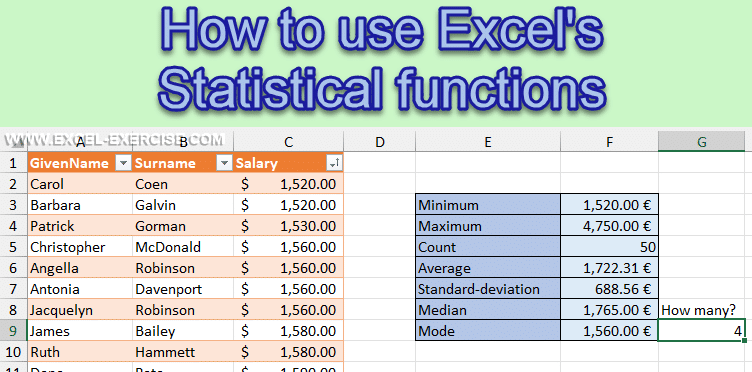Select the Galvin surname cell
Screen dimensions: 752x372
[183, 205]
